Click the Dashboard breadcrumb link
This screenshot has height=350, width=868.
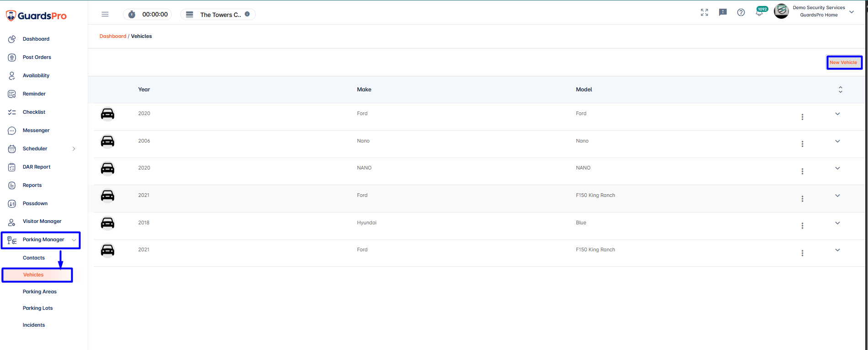(113, 36)
